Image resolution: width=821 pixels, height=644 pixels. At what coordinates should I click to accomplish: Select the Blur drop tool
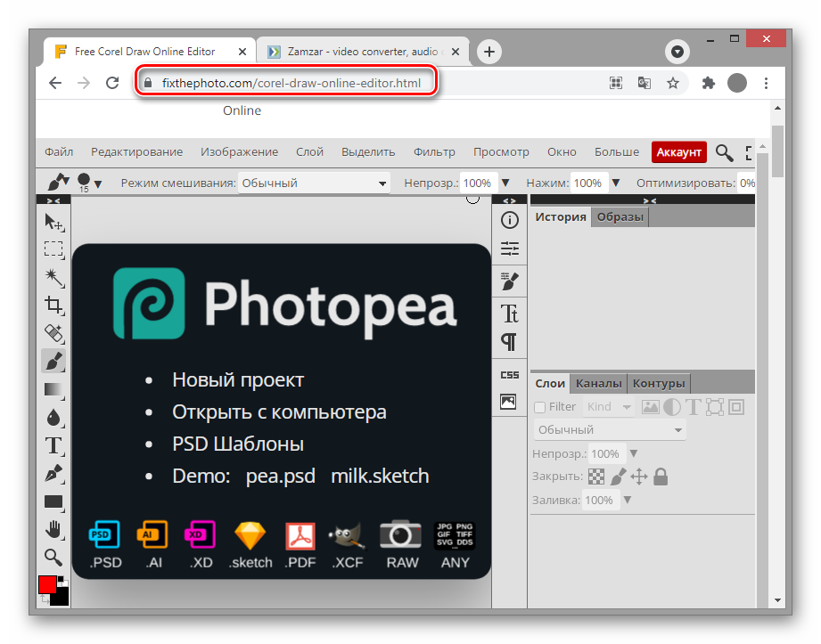(x=53, y=418)
